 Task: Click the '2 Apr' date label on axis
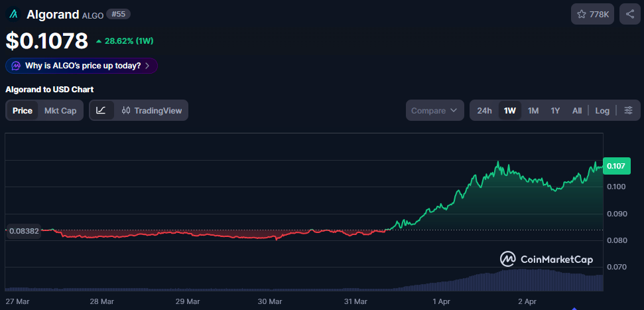coord(526,301)
